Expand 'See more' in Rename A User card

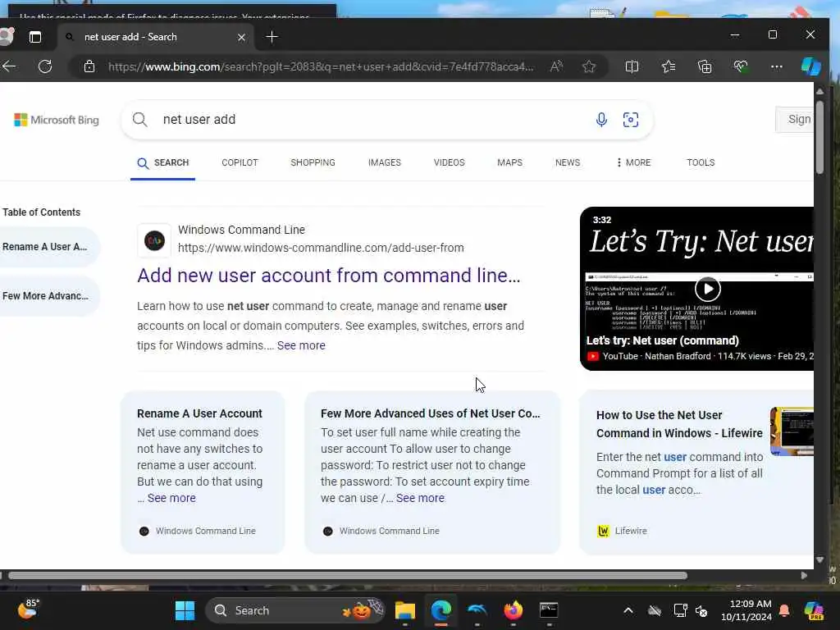point(171,498)
